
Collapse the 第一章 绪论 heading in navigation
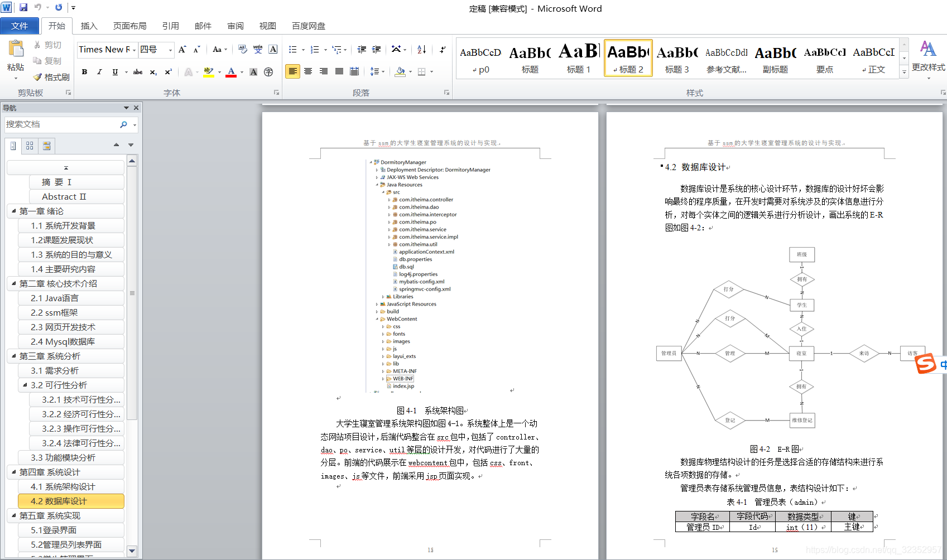tap(13, 211)
